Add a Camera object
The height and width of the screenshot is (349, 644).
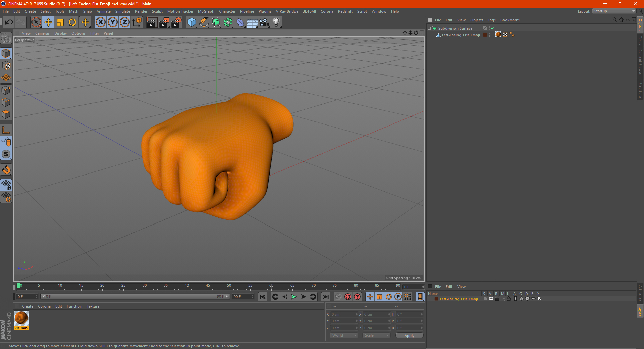pyautogui.click(x=264, y=22)
